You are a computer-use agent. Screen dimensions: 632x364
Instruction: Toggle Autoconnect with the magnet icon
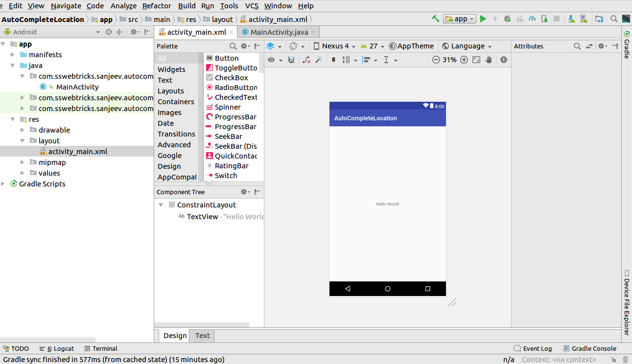tap(292, 59)
